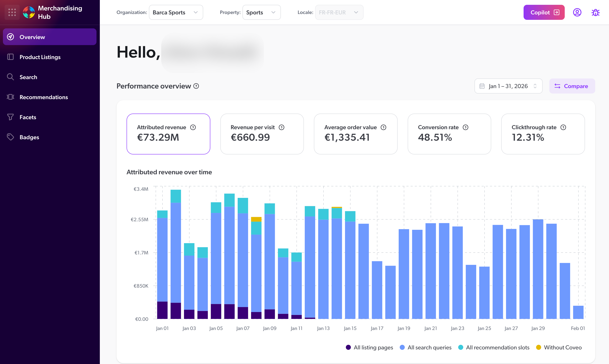
Task: Toggle the All search queries legend item
Action: click(x=425, y=347)
